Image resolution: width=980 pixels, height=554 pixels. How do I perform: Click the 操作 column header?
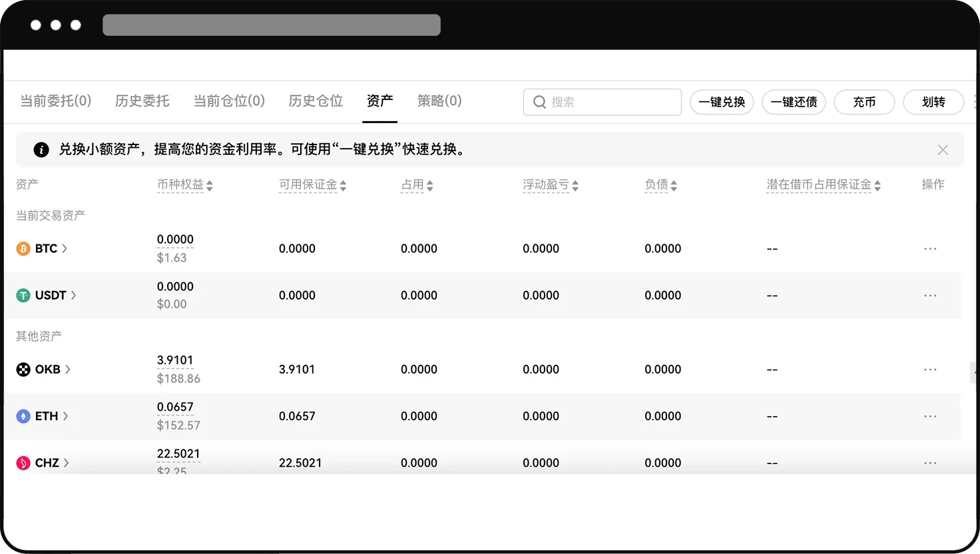(933, 184)
